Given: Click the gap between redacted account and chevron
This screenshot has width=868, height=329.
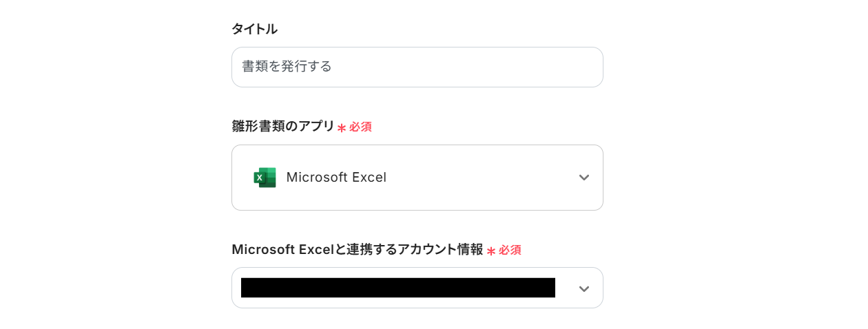Looking at the screenshot, I should [x=565, y=288].
